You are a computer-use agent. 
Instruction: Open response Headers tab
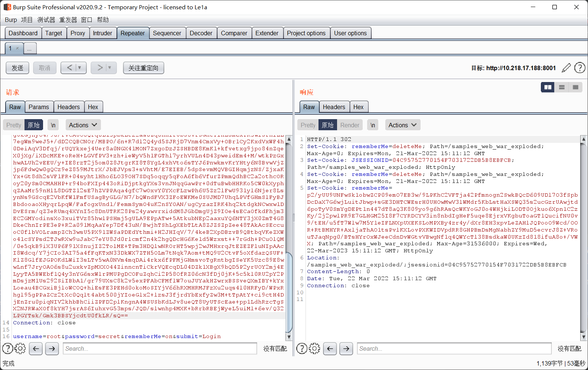point(334,107)
